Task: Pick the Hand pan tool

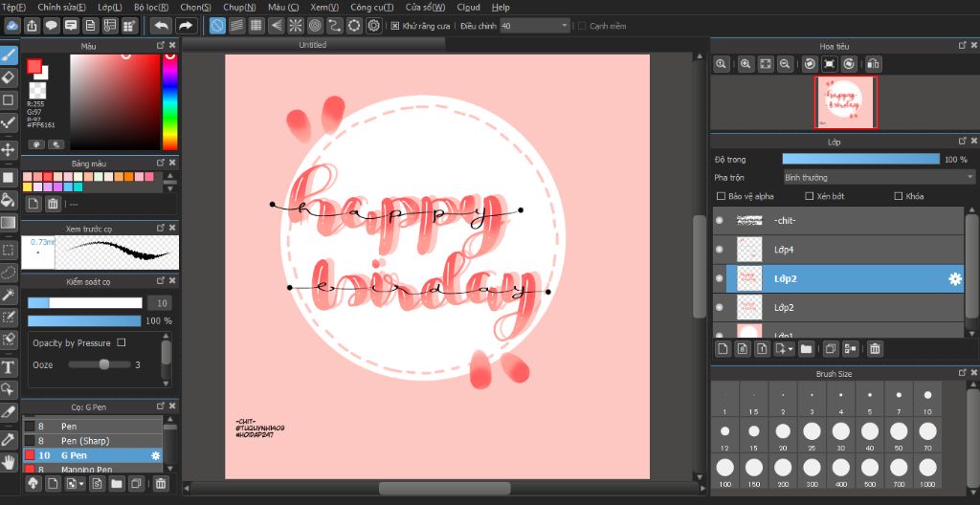Action: 9,462
